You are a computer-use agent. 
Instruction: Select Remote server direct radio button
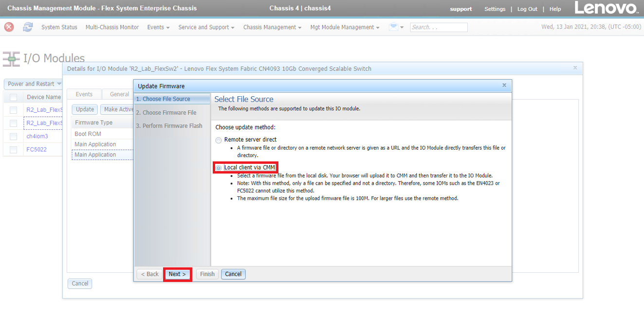(x=219, y=140)
